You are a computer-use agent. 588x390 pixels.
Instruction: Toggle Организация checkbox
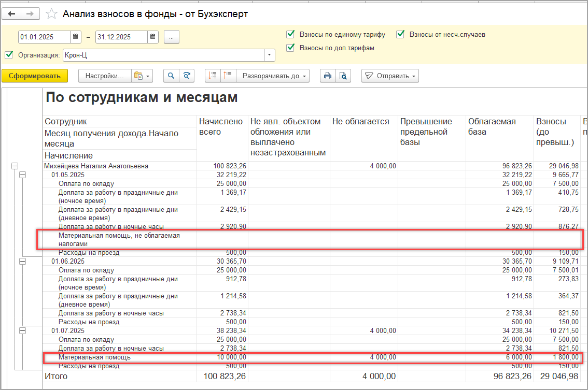click(x=9, y=55)
